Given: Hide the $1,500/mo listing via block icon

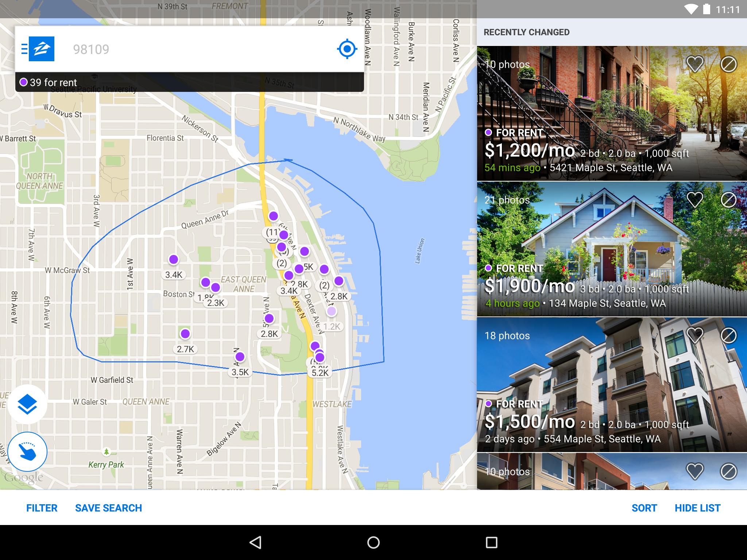Looking at the screenshot, I should (728, 335).
